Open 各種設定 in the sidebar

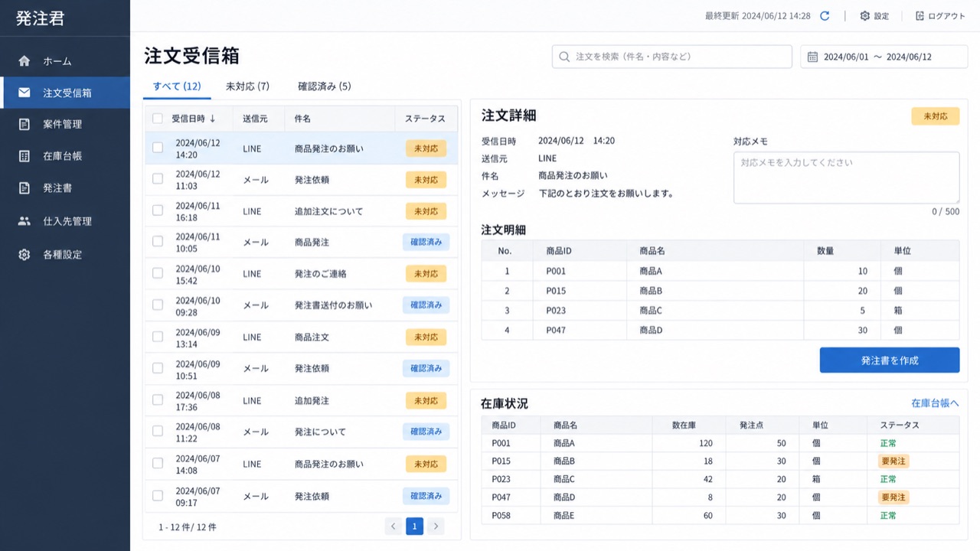[x=65, y=254]
